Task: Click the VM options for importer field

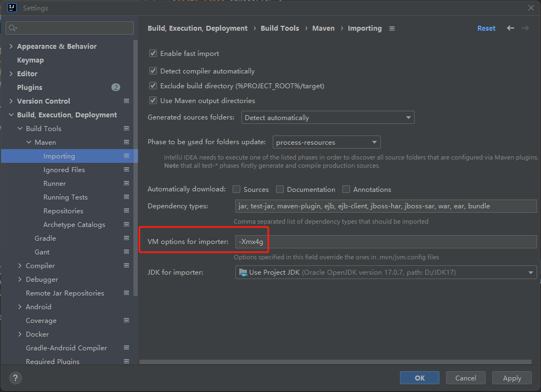Action: coord(385,242)
